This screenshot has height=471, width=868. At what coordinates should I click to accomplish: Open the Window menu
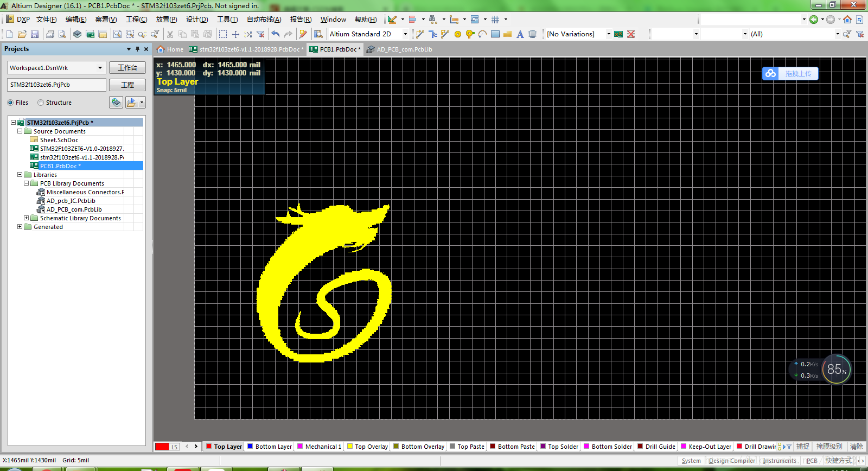(333, 20)
